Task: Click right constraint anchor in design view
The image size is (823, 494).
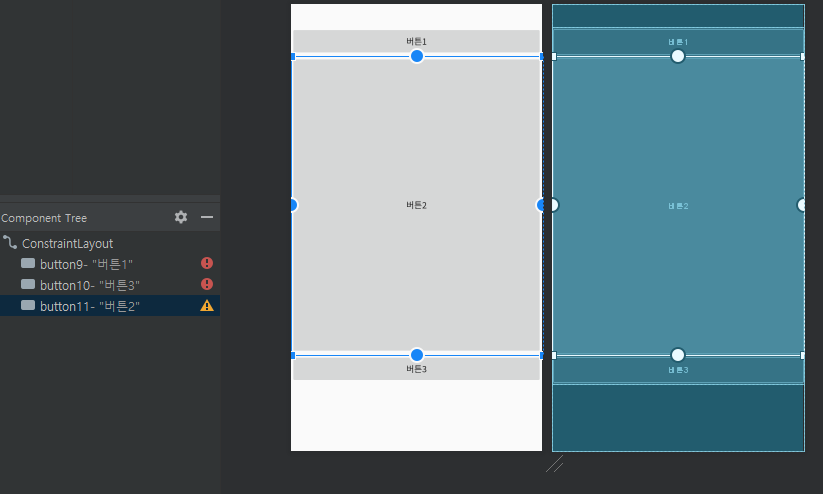Action: (x=540, y=205)
